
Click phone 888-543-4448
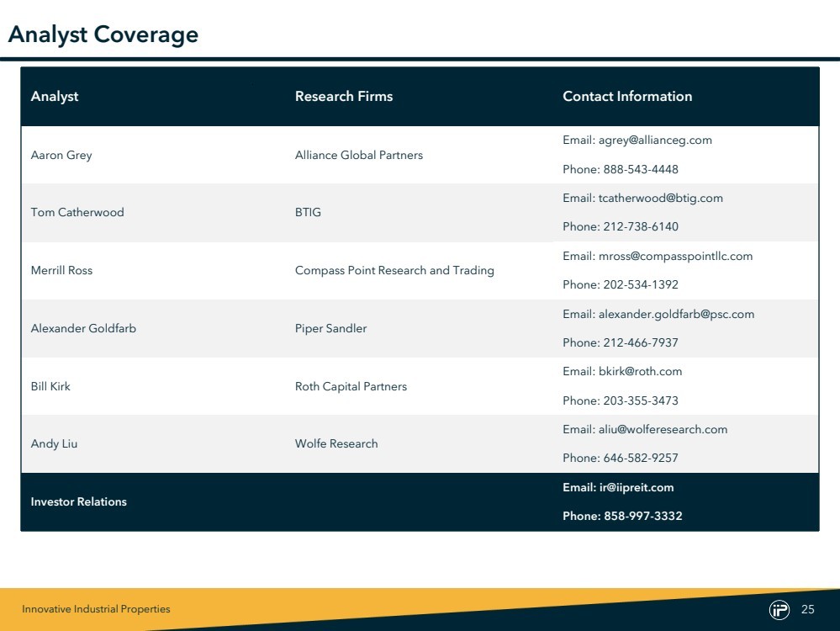click(x=641, y=169)
